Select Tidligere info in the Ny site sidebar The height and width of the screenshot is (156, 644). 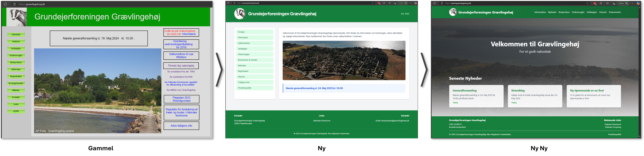click(x=255, y=82)
